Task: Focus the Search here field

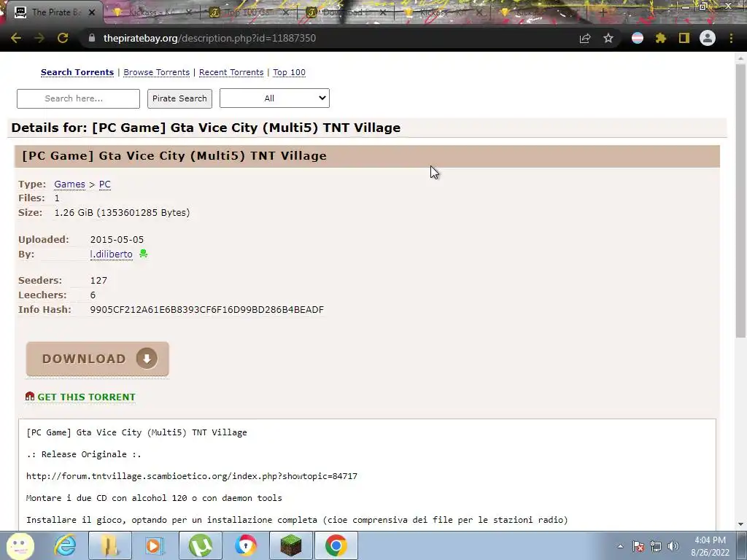Action: pos(78,98)
